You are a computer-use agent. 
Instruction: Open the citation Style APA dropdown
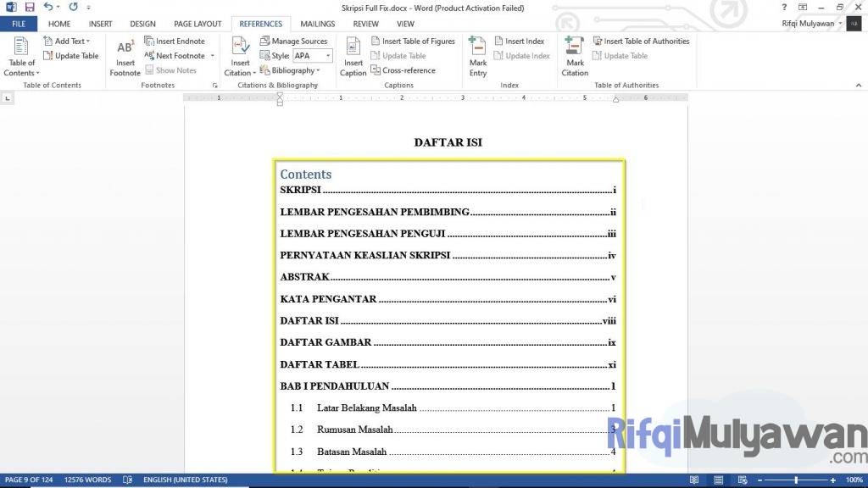(328, 56)
